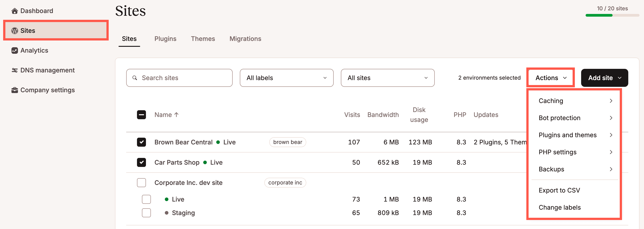Collapse the Actions dropdown

point(551,78)
